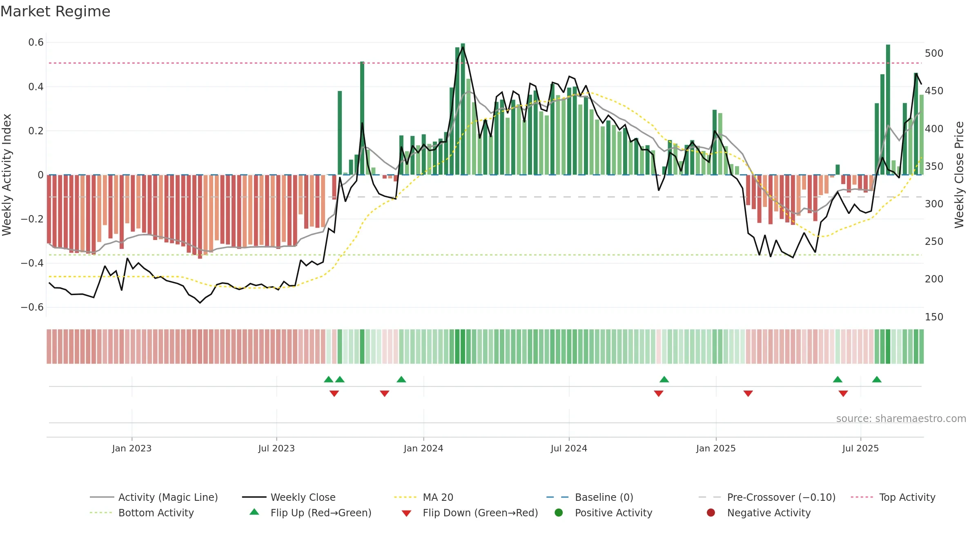Image resolution: width=980 pixels, height=551 pixels.
Task: Toggle the Bottom Activity legend entry
Action: coord(142,513)
